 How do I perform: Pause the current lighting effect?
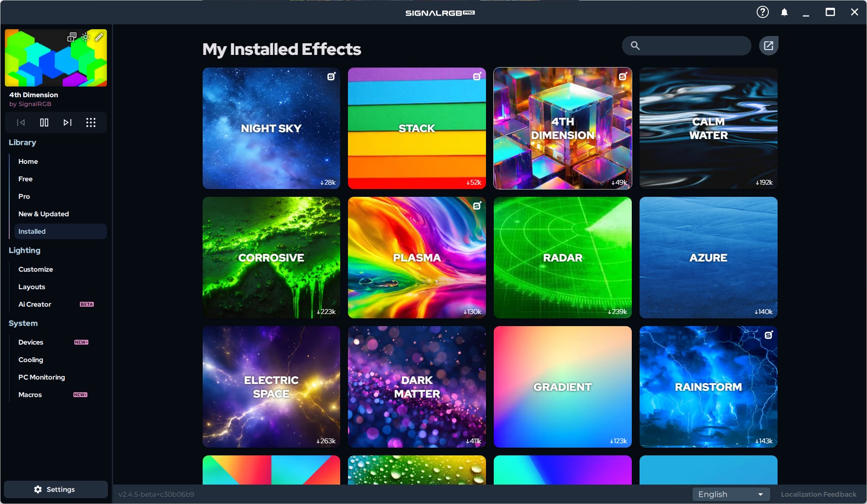pyautogui.click(x=44, y=122)
